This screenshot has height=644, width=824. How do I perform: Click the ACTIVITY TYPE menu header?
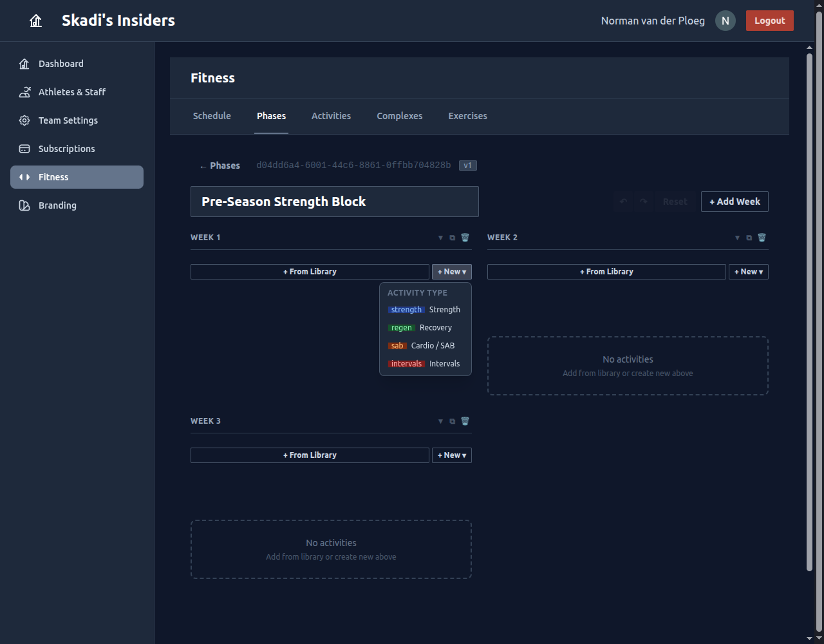click(417, 292)
